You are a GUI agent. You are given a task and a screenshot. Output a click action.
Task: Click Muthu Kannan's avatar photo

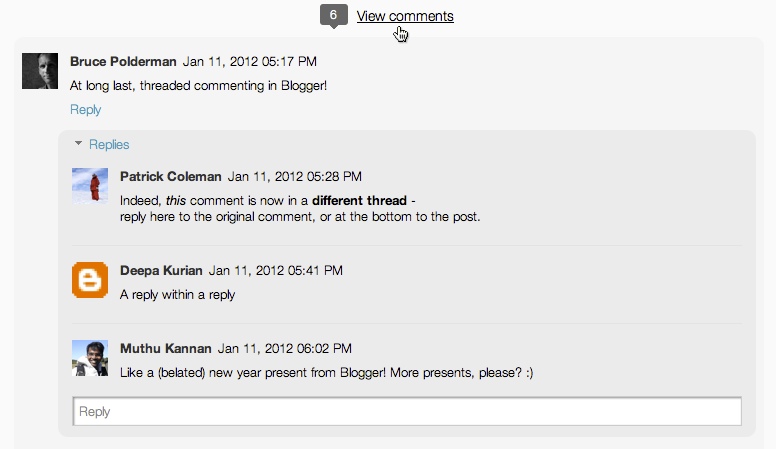[x=90, y=358]
